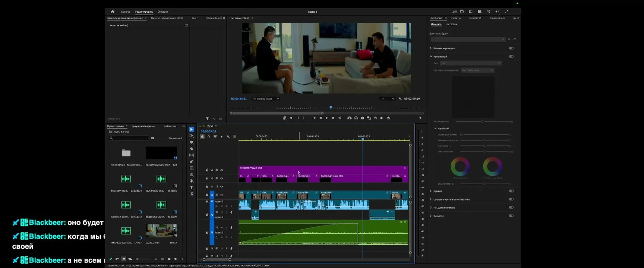Viewport: 644px width, 268px height.
Task: Select the Selection tool arrow
Action: click(x=192, y=130)
